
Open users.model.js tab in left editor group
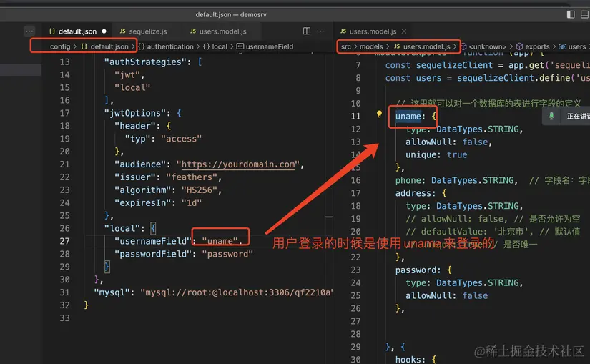[x=218, y=31]
